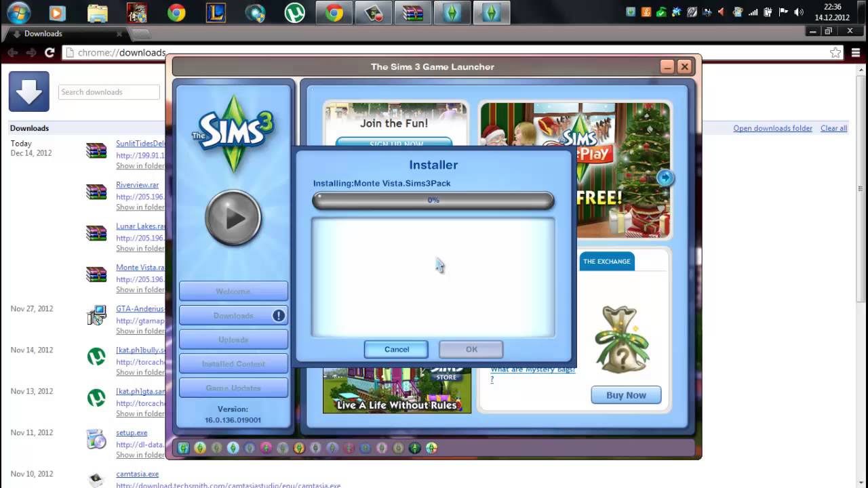Image resolution: width=868 pixels, height=488 pixels.
Task: Open the Monte Vista download in Chrome list
Action: pos(140,268)
